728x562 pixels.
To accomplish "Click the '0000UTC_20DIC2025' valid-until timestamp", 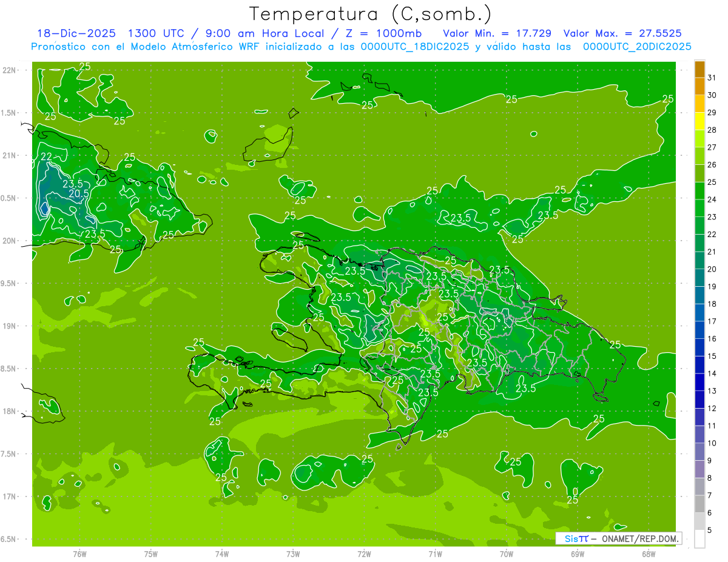I will click(x=637, y=47).
